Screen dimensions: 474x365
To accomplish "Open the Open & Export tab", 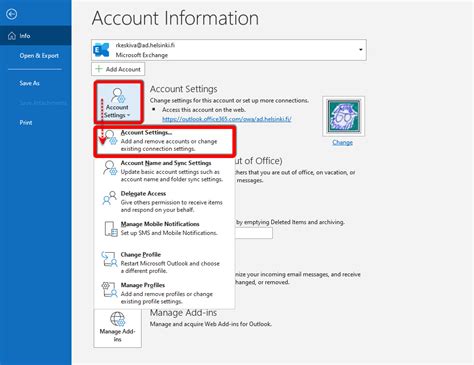I will (x=39, y=56).
